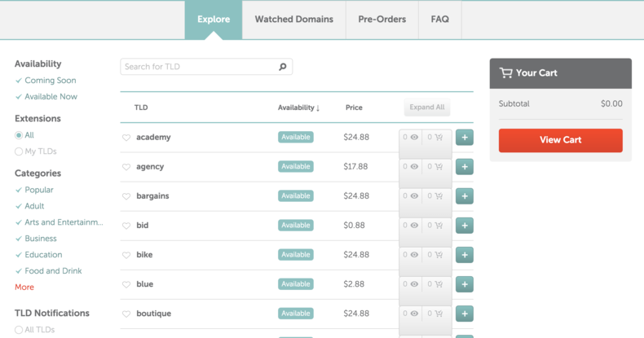
Task: Click the cart icon in blue row
Action: [439, 284]
